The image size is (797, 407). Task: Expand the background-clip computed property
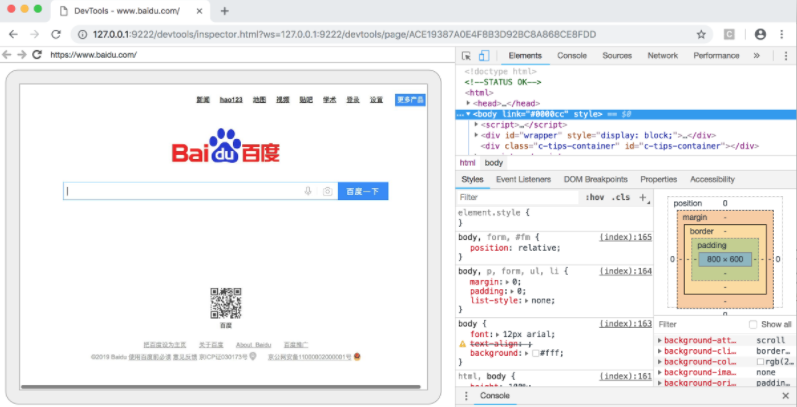pos(660,351)
